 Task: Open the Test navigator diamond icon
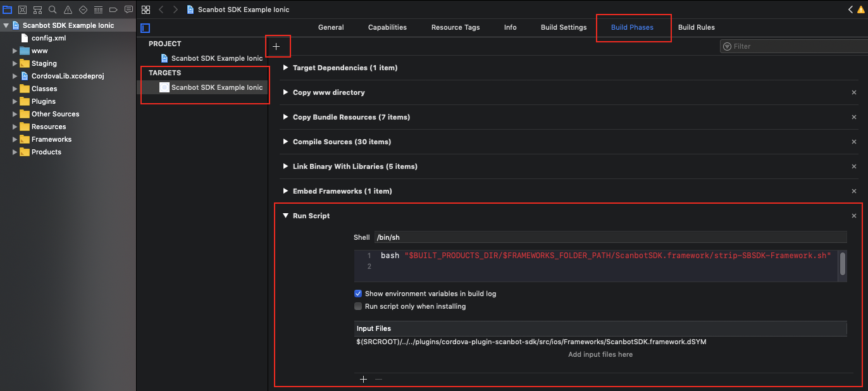point(83,9)
